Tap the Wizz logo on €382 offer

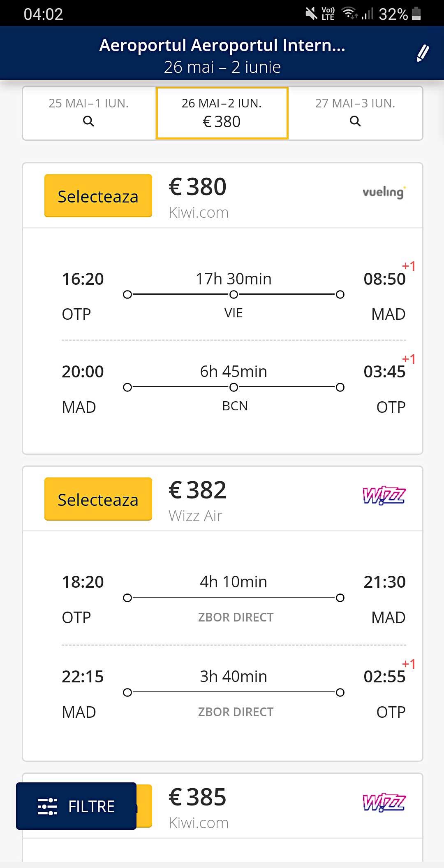click(384, 496)
